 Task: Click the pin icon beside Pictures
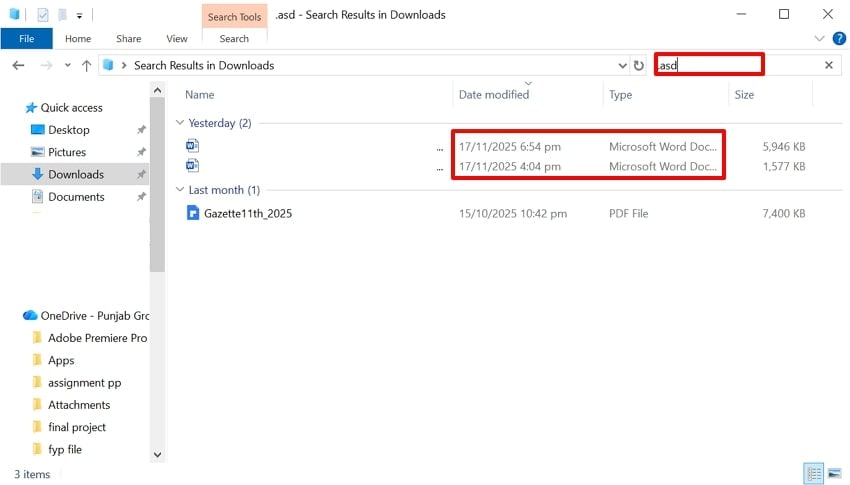click(141, 152)
